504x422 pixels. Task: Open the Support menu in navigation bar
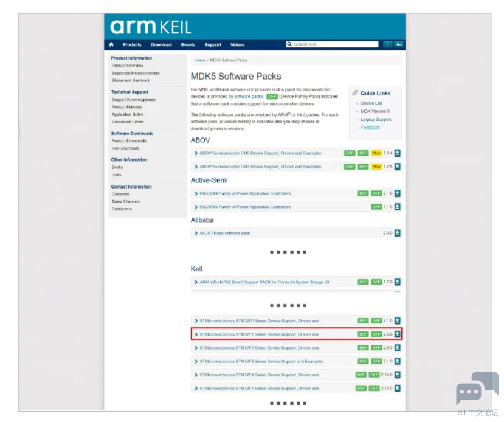[213, 44]
